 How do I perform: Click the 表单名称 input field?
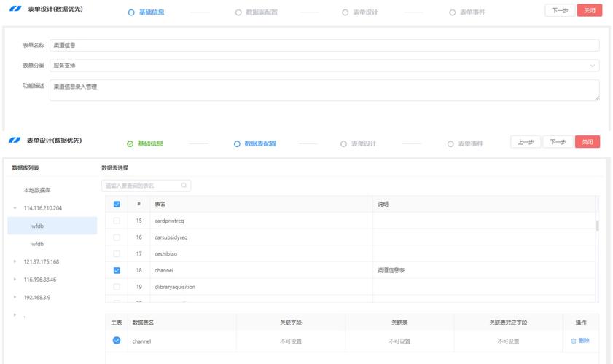coord(324,45)
